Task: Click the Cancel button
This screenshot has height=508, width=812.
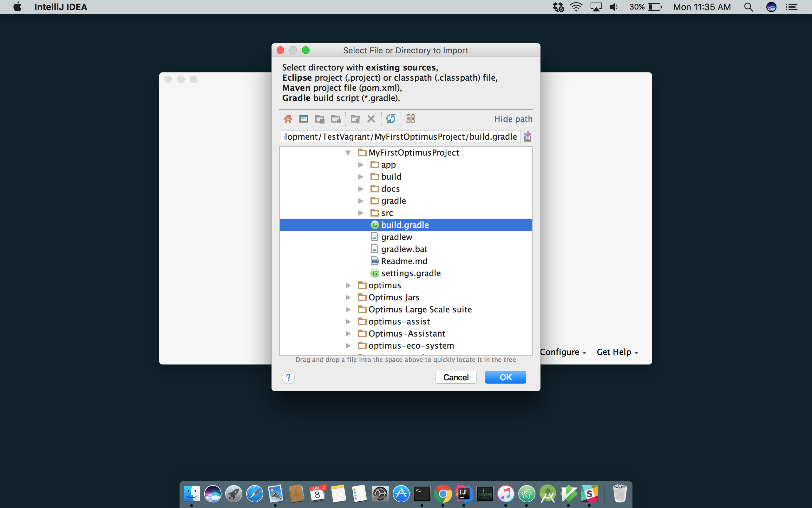Action: coord(456,377)
